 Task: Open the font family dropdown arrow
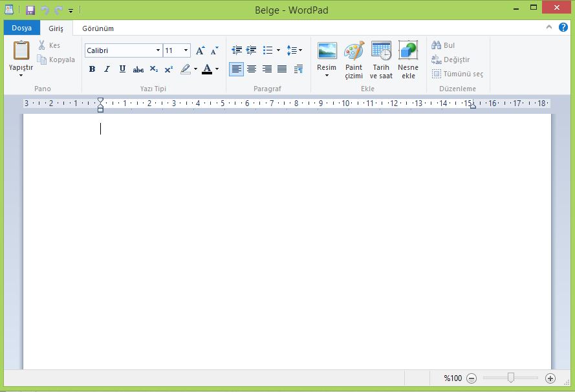(x=158, y=50)
